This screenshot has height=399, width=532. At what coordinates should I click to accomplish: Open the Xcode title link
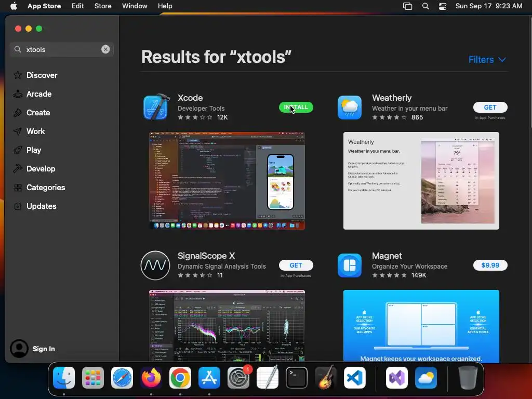click(x=190, y=98)
